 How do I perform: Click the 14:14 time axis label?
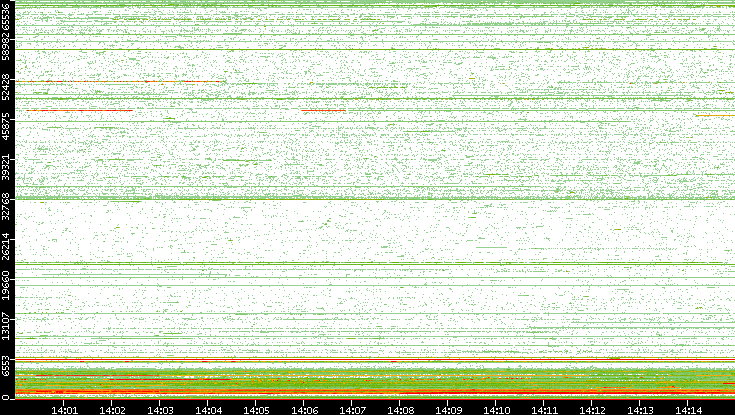(x=688, y=410)
